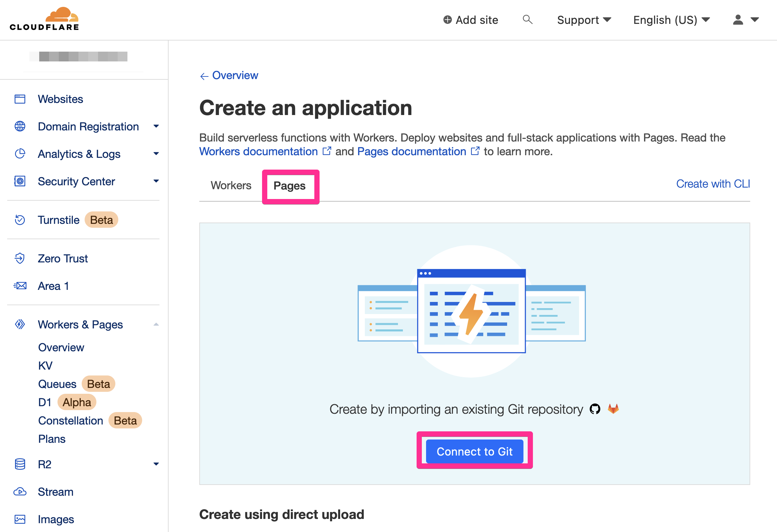Click the Cloudflare logo
This screenshot has height=532, width=777.
[x=44, y=19]
